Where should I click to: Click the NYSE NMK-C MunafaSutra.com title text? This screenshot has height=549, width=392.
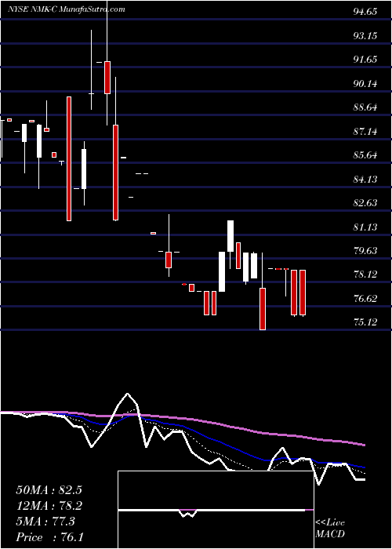pos(66,9)
